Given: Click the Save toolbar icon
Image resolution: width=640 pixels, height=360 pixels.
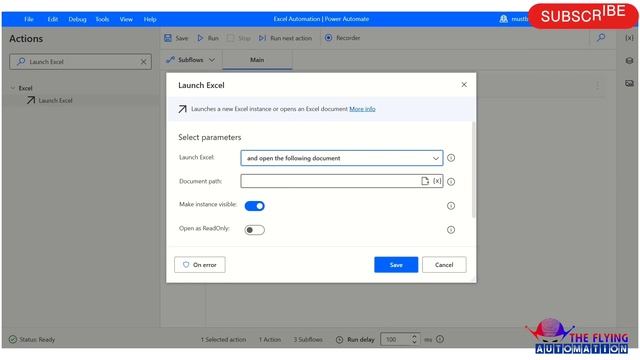Looking at the screenshot, I should tap(168, 38).
